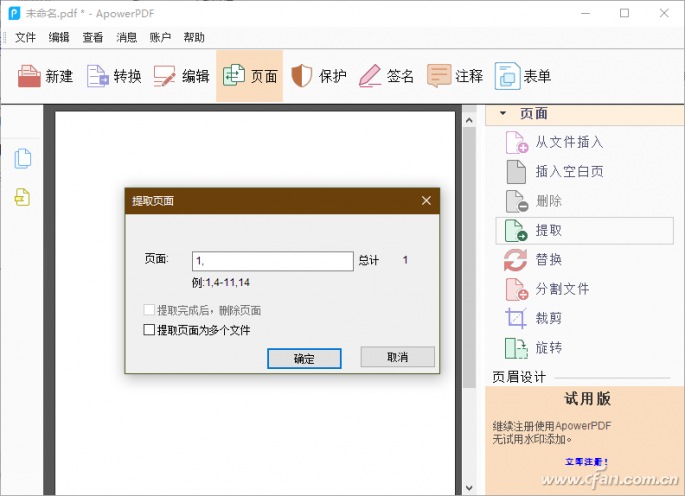Close the 提取页面 dialog
Viewport: 685px width, 496px height.
[x=426, y=201]
